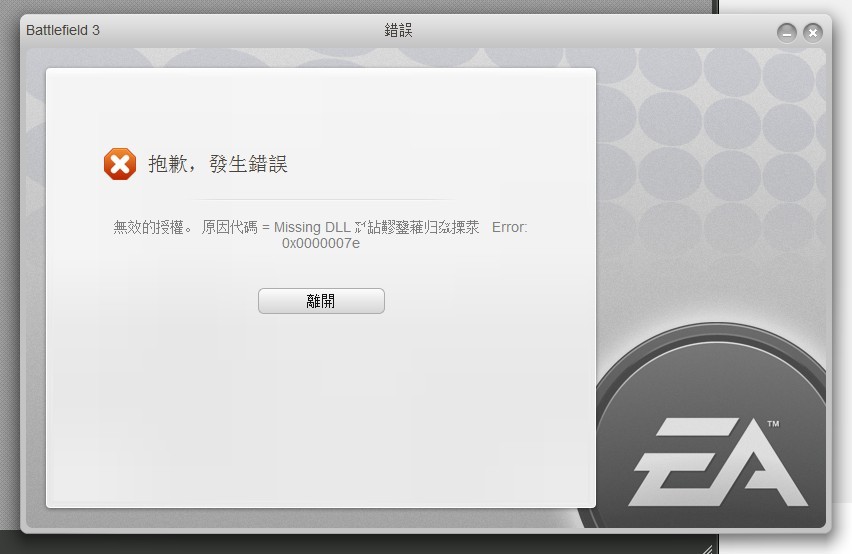
Task: Click the resize grip at window corner
Action: [x=706, y=549]
